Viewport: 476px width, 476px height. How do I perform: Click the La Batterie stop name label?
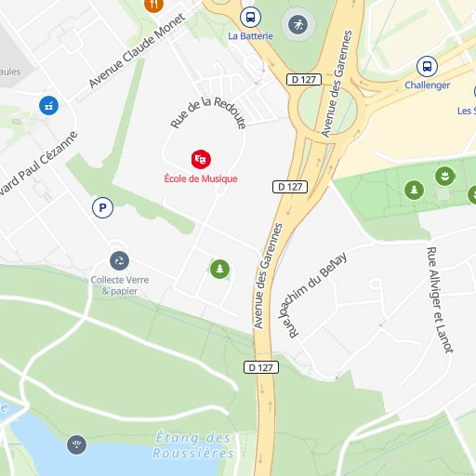pyautogui.click(x=250, y=36)
